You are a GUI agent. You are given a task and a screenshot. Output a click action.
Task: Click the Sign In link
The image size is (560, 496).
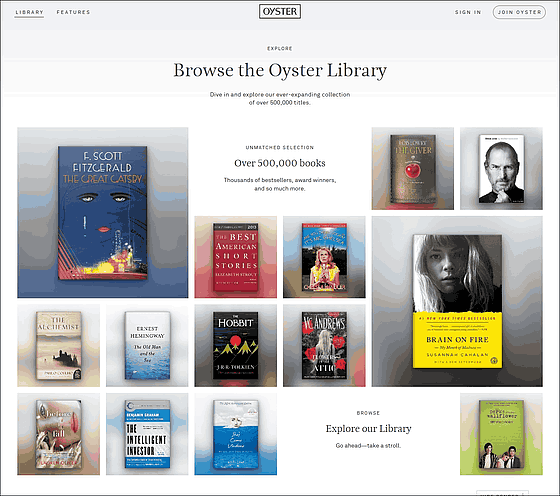point(468,12)
